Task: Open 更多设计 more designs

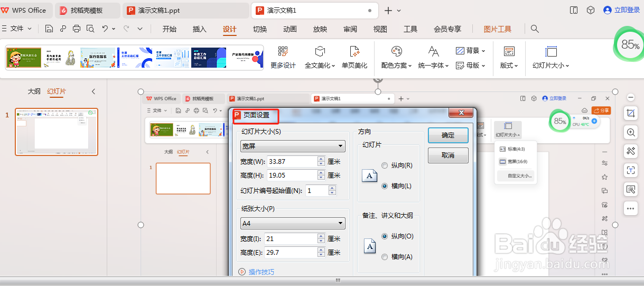Action: [283, 57]
